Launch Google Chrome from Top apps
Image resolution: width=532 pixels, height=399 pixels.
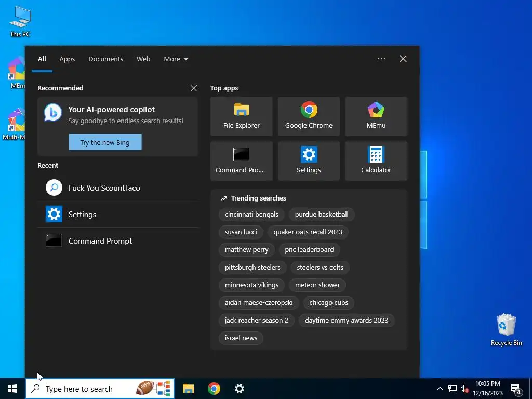coord(309,116)
